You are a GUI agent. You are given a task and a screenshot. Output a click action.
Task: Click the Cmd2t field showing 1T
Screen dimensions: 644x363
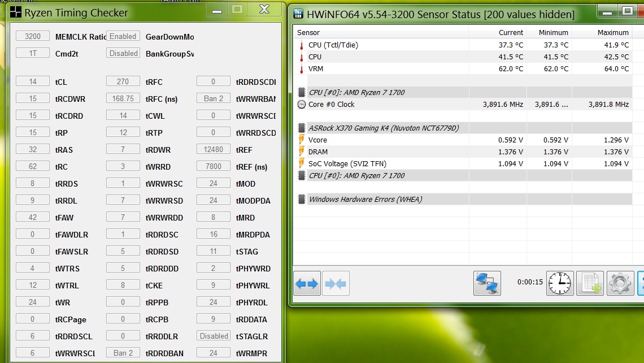point(33,53)
